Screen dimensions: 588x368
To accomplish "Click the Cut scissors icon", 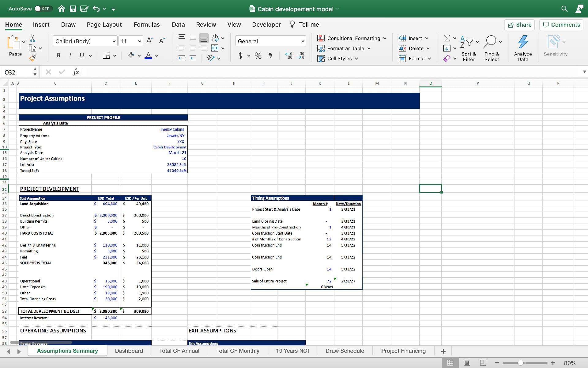I will (x=32, y=38).
